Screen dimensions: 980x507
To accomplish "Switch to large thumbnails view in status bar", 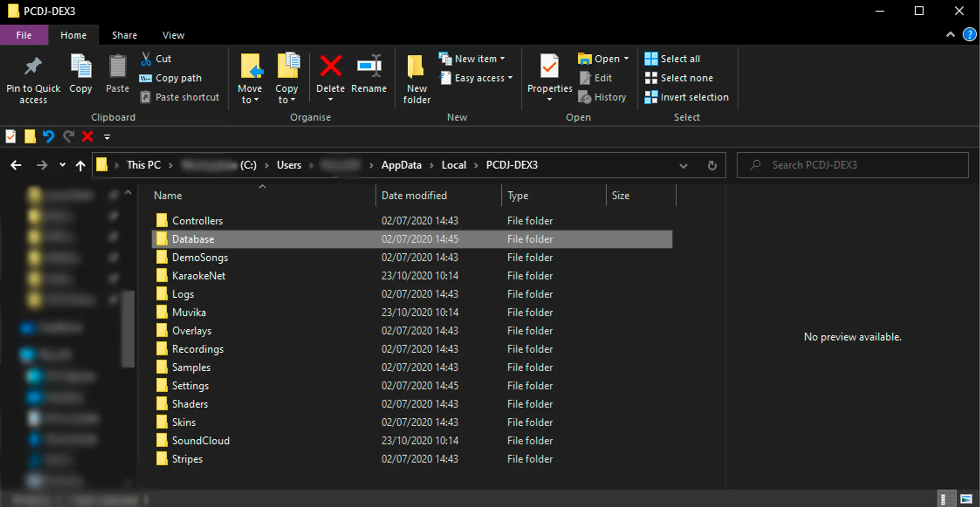I will coord(966,499).
